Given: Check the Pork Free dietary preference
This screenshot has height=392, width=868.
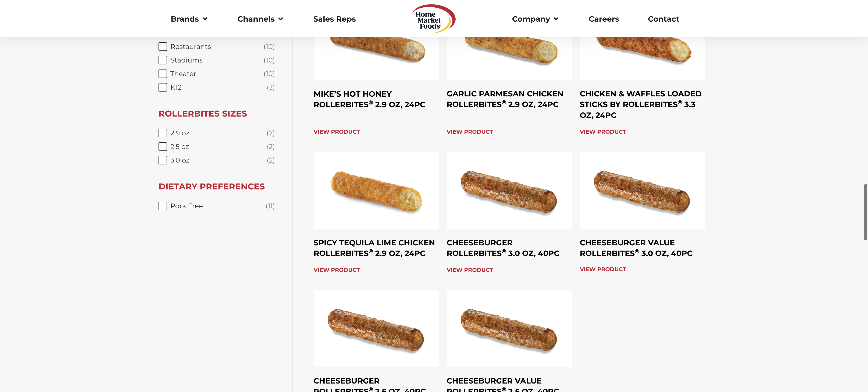Looking at the screenshot, I should click(x=163, y=206).
